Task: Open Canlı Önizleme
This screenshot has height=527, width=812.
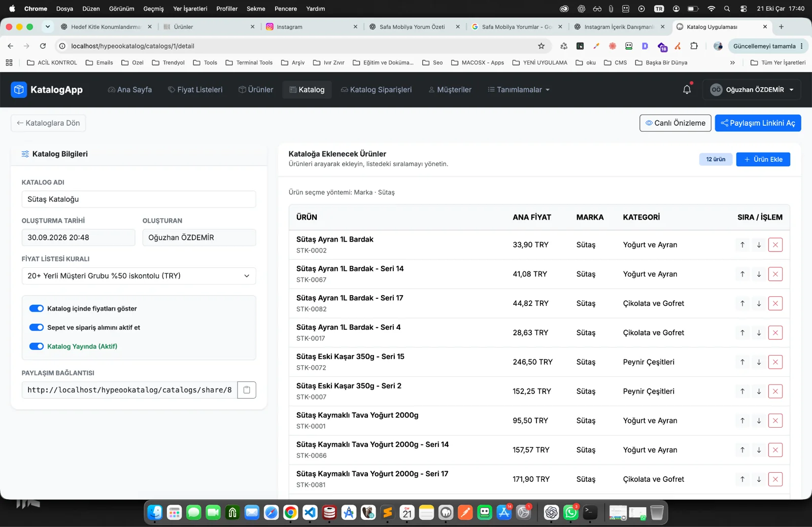Action: 675,123
